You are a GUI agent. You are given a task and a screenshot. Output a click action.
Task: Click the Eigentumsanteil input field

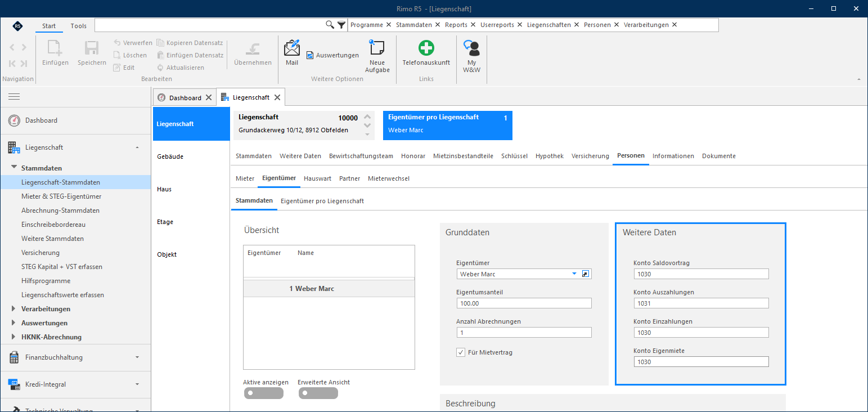point(524,303)
